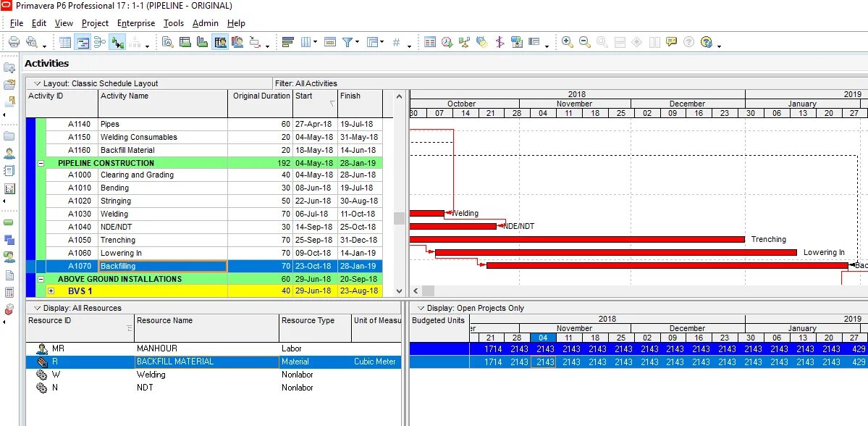Click the Trace Logic toolbar icon
Image resolution: width=868 pixels, height=426 pixels.
[256, 42]
